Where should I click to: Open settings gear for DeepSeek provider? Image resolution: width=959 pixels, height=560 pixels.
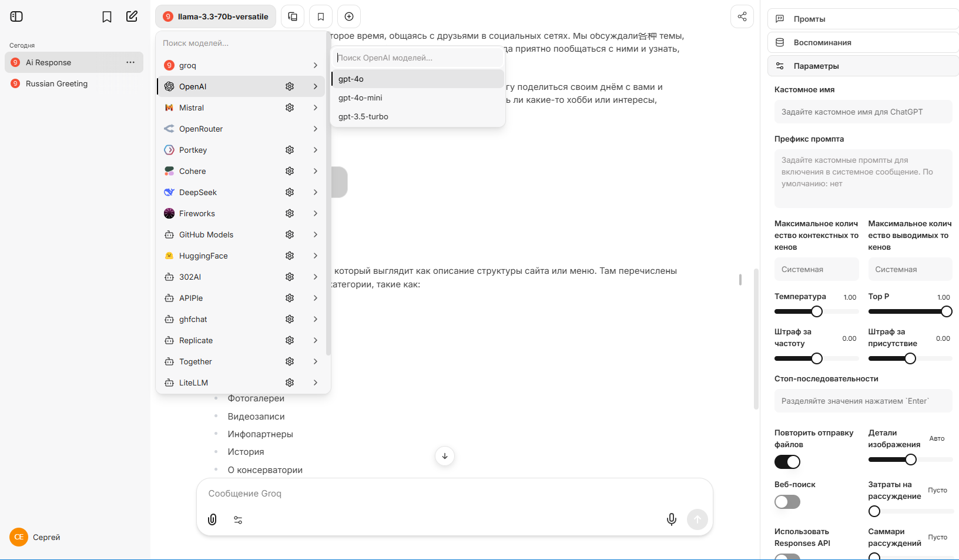pyautogui.click(x=290, y=192)
